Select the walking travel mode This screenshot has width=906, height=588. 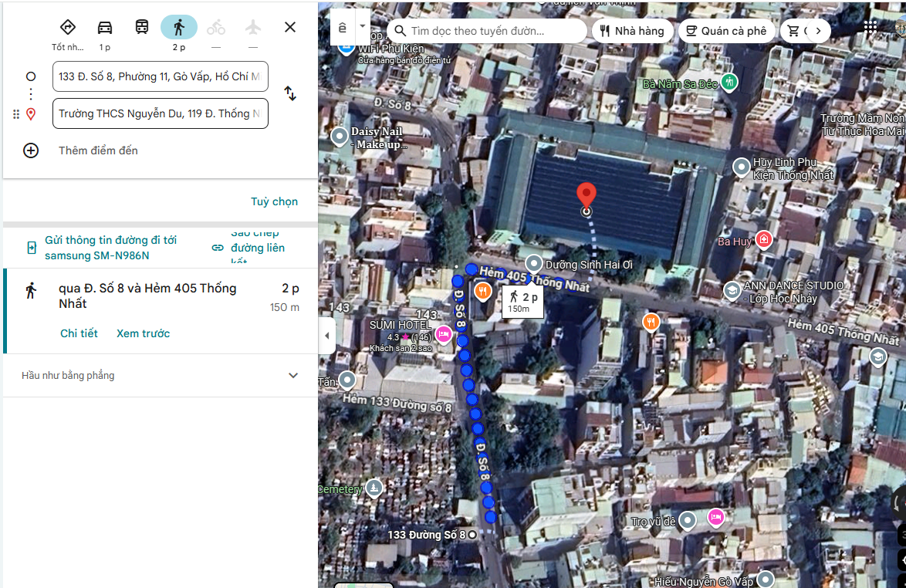click(179, 28)
